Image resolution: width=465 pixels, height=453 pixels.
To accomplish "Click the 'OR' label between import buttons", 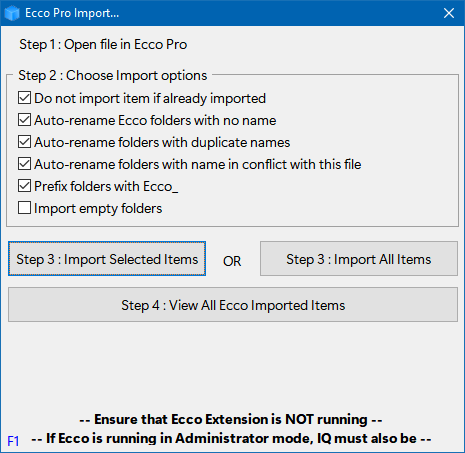I will [232, 261].
